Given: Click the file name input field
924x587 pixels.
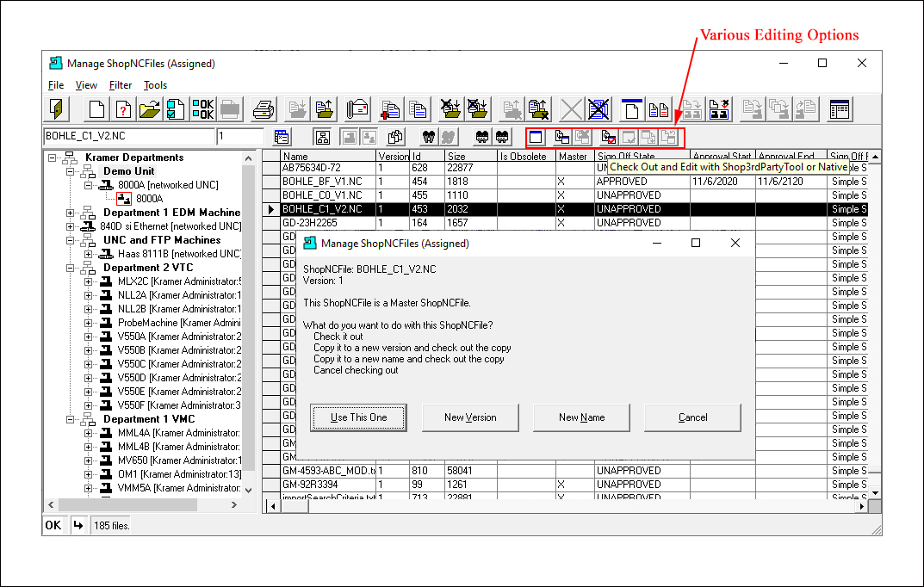Looking at the screenshot, I should pyautogui.click(x=129, y=136).
